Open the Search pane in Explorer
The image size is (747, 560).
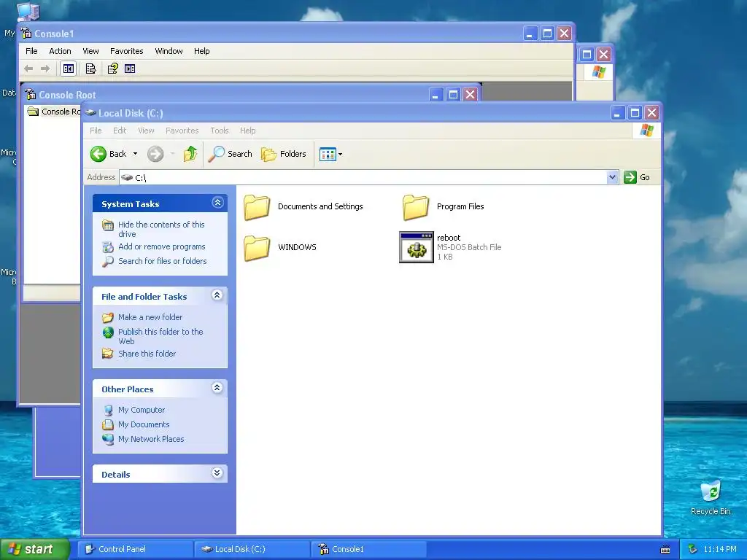[231, 154]
